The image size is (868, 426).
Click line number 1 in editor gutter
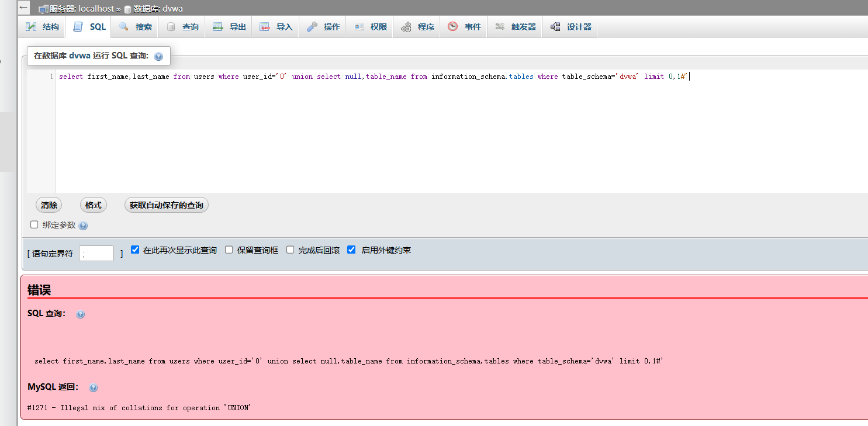(x=51, y=77)
